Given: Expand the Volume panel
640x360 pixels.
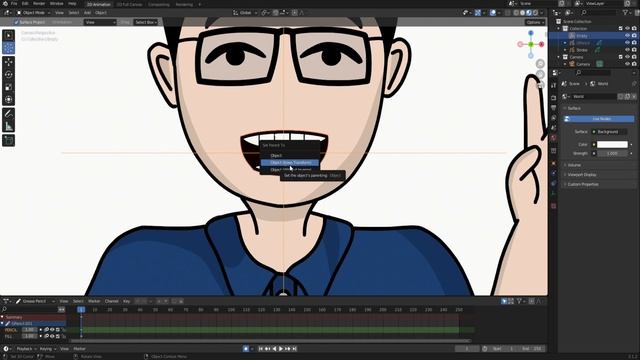Looking at the screenshot, I should (574, 165).
